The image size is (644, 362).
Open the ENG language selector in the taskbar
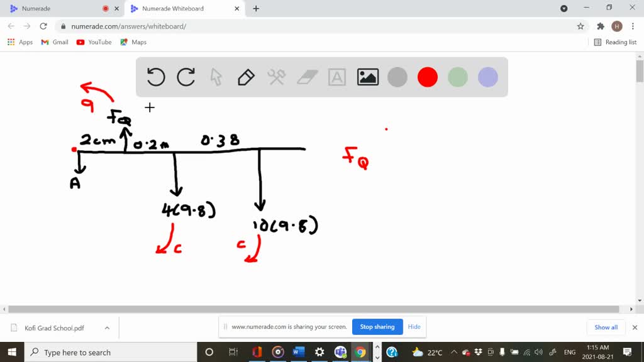(569, 352)
